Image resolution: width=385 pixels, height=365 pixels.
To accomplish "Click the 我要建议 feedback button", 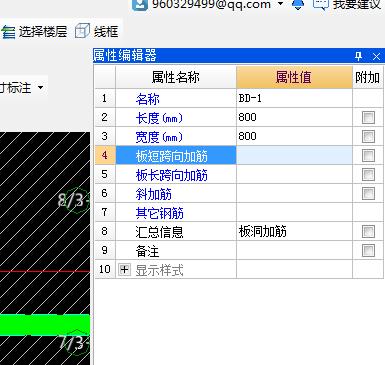I will point(347,5).
